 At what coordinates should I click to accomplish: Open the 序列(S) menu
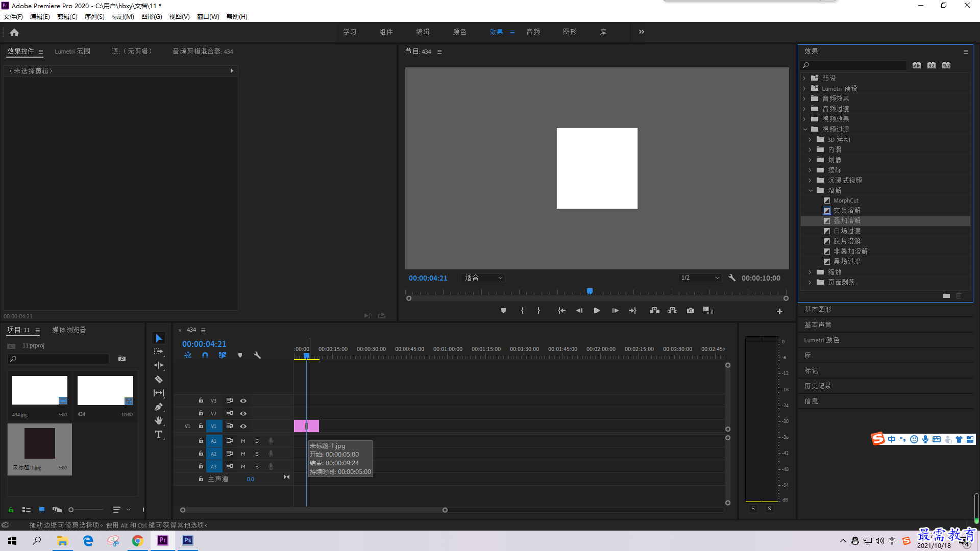point(94,16)
